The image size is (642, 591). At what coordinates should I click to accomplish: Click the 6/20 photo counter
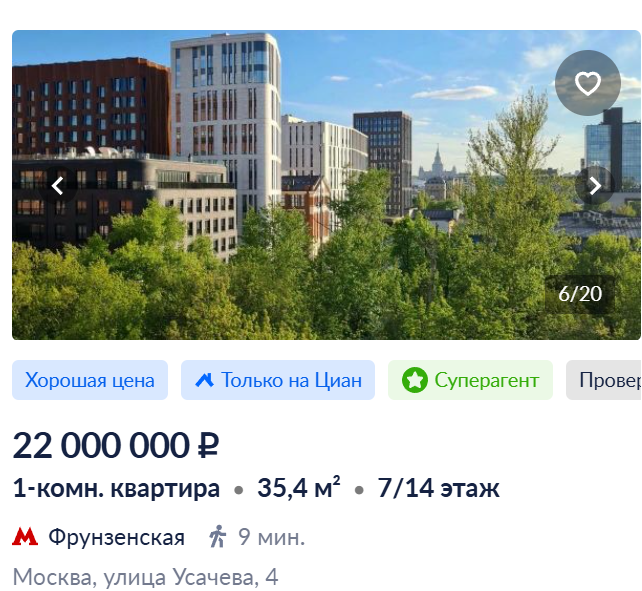(580, 294)
